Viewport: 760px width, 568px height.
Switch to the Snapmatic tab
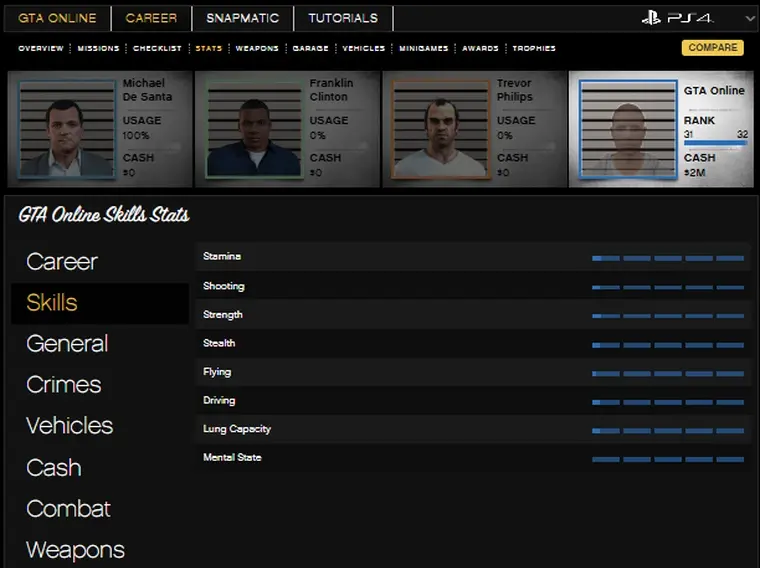(244, 18)
